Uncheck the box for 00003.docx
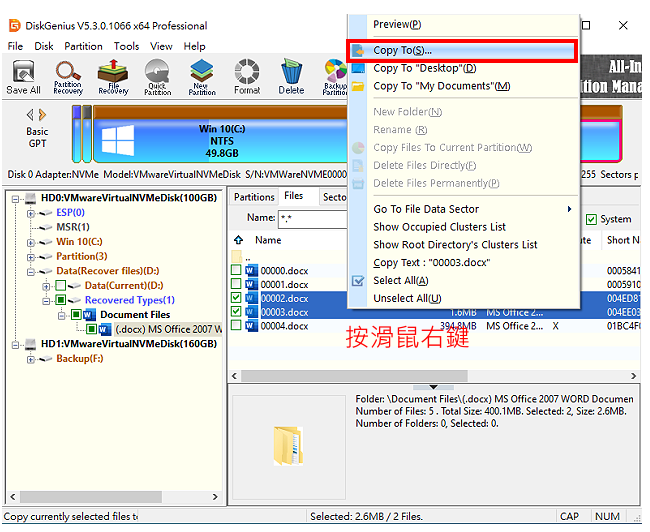The image size is (650, 532). [236, 311]
